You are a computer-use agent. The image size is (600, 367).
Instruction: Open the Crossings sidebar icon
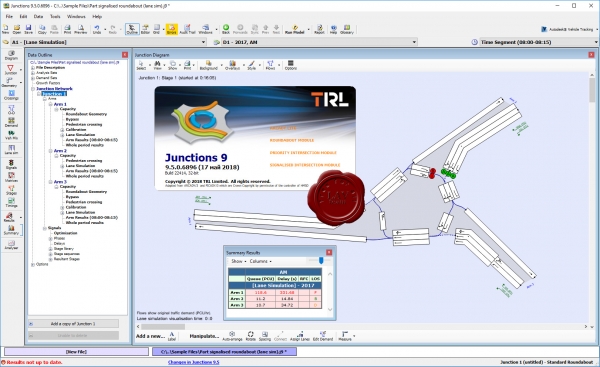pyautogui.click(x=11, y=95)
